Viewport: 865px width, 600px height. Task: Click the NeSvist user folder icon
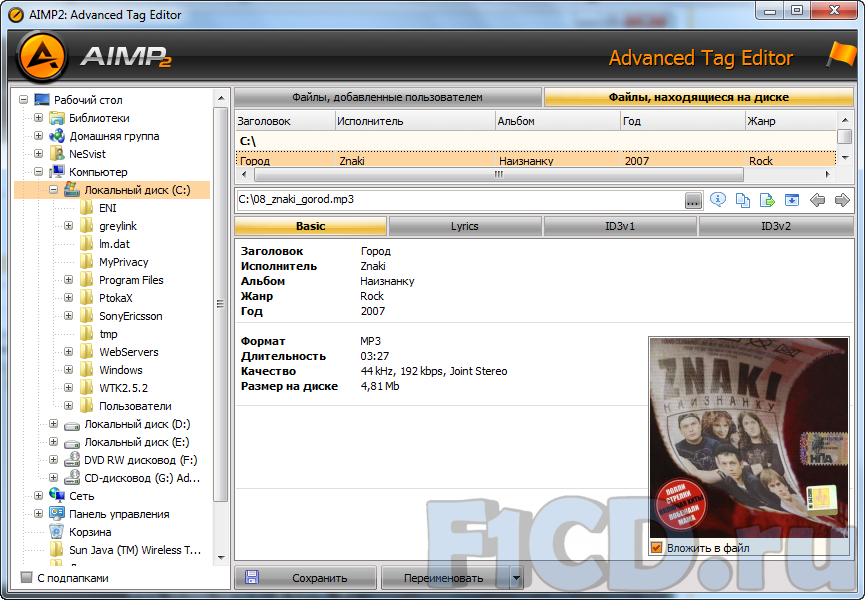(57, 154)
